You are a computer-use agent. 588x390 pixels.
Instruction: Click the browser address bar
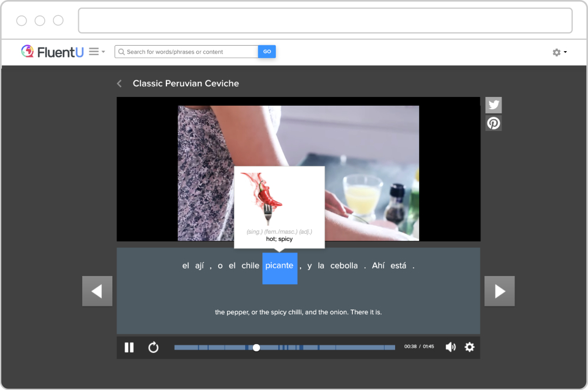click(x=325, y=21)
